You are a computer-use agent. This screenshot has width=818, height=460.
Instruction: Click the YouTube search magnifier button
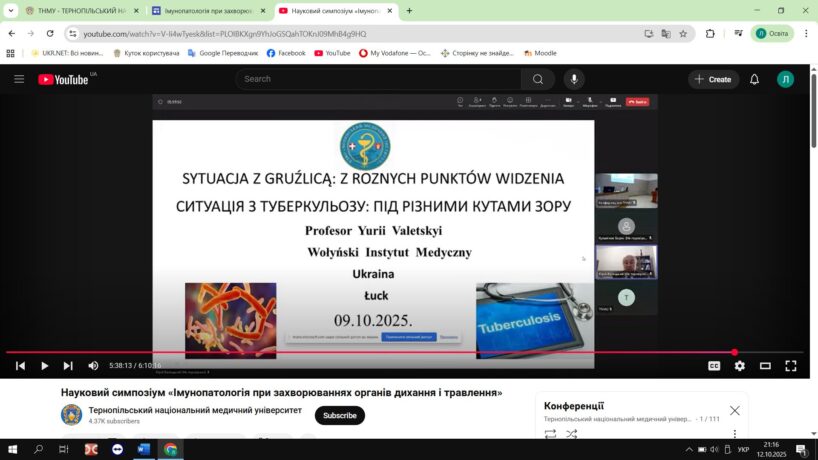pos(537,79)
